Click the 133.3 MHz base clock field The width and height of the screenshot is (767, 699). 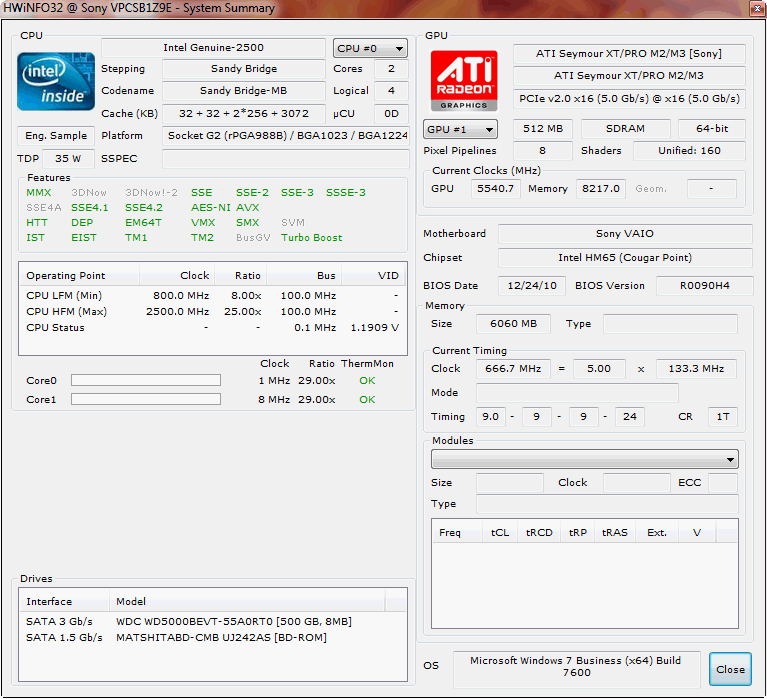696,368
